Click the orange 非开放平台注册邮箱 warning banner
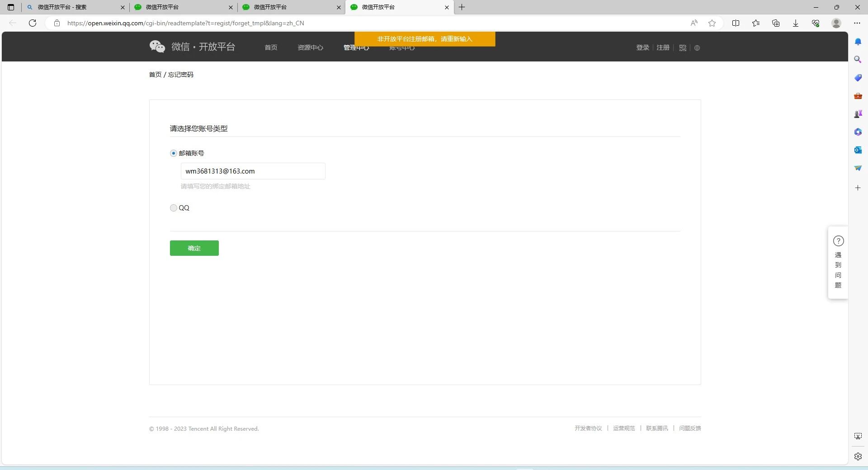 (x=425, y=39)
